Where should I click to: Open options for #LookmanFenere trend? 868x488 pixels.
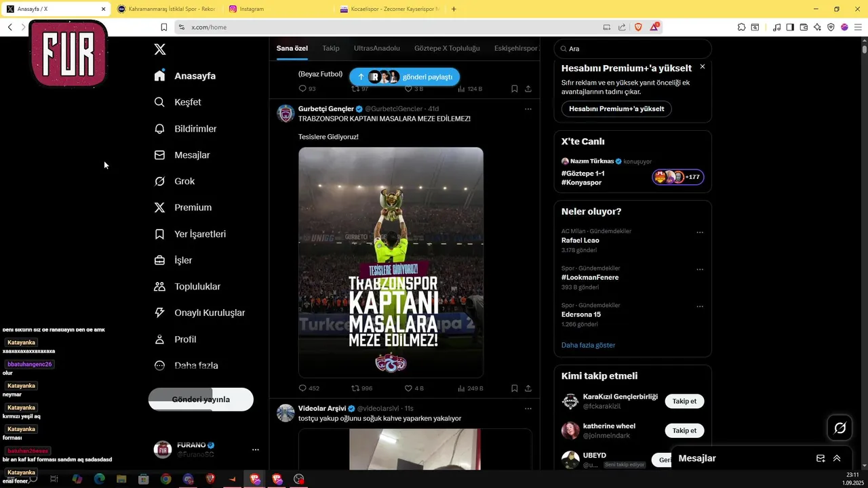[x=700, y=270]
